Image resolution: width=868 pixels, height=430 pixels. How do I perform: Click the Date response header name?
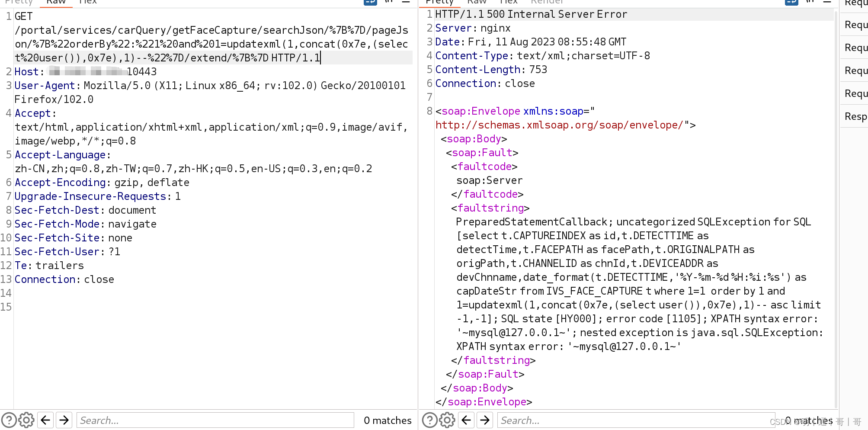[448, 42]
